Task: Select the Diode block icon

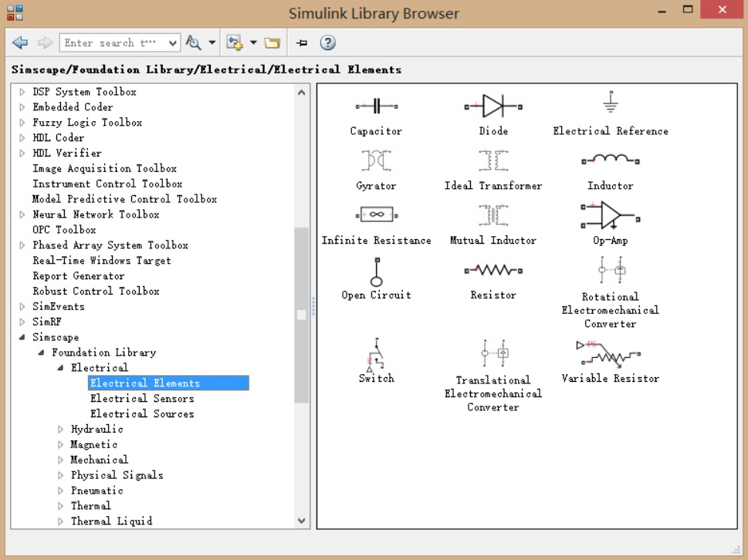Action: pos(493,106)
